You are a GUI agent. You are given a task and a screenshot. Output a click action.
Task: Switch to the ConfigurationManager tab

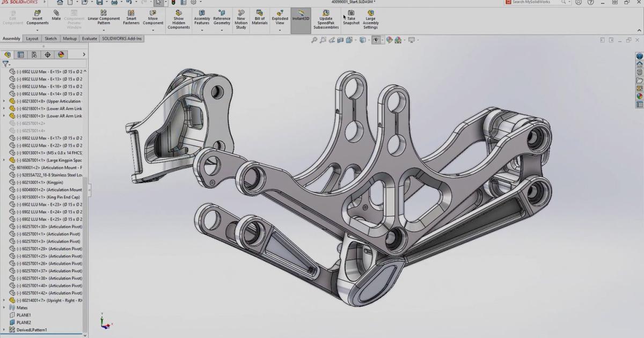click(33, 54)
